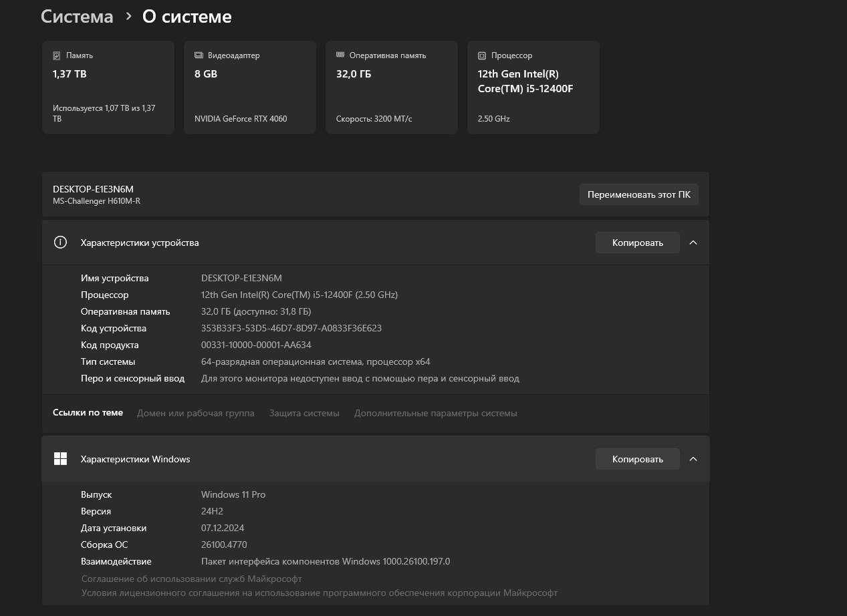
Task: Click the processor value ending in (2.50 GHz)
Action: coord(299,295)
